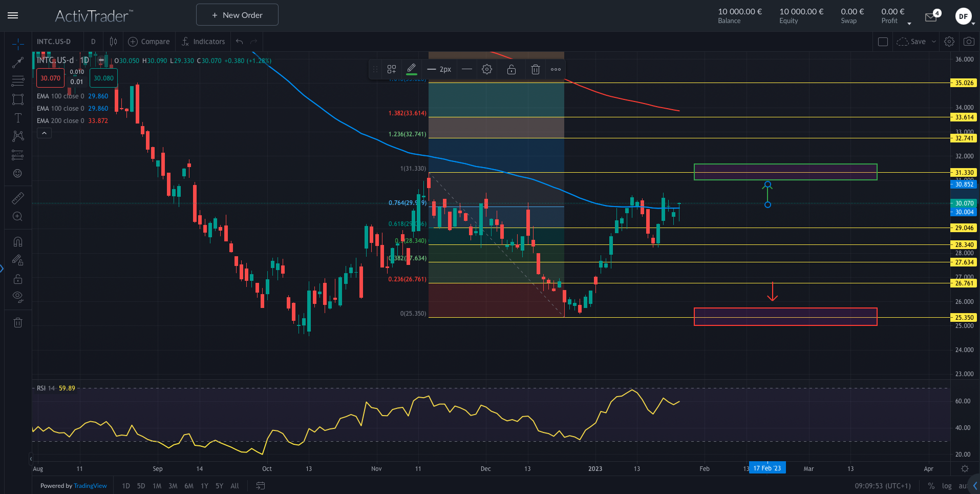Open the inbox mail notifications
980x494 pixels.
[x=930, y=16]
